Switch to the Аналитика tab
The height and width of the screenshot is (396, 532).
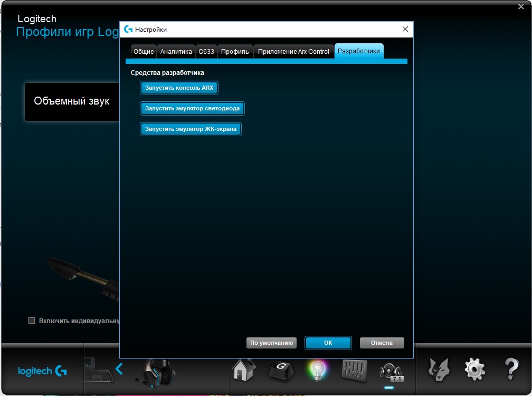176,52
